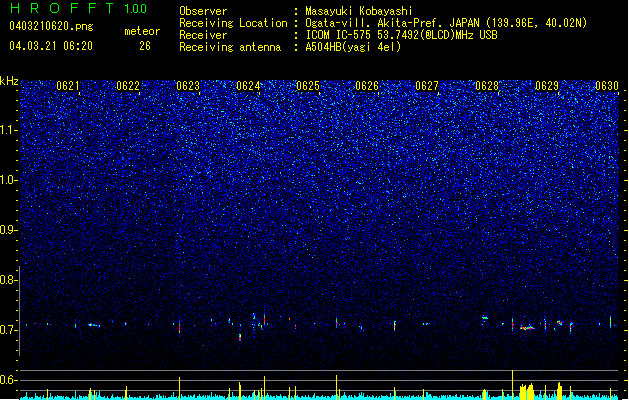Click the A504HB(yagi 4el) antenna text
The image size is (629, 400).
tap(353, 47)
